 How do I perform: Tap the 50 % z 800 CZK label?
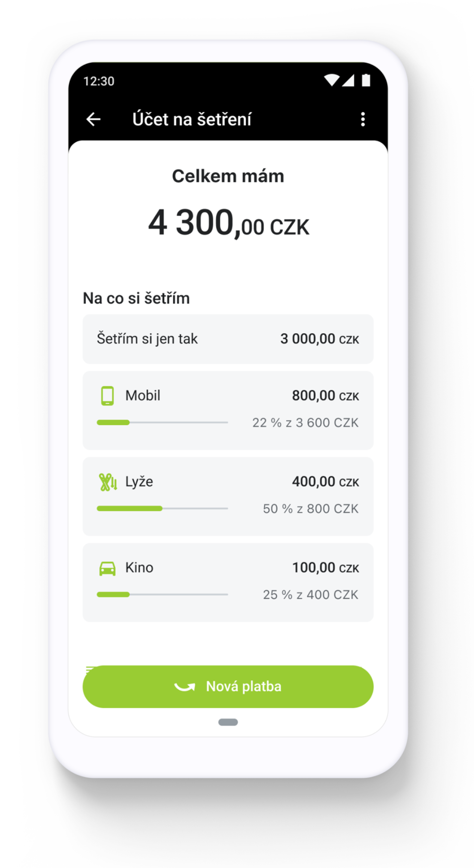point(310,509)
